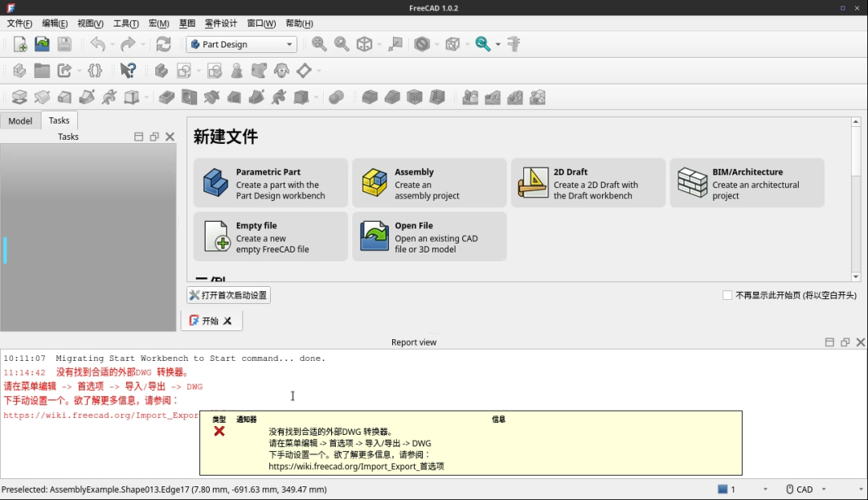Select the Revolution tool
The height and width of the screenshot is (500, 868).
41,97
